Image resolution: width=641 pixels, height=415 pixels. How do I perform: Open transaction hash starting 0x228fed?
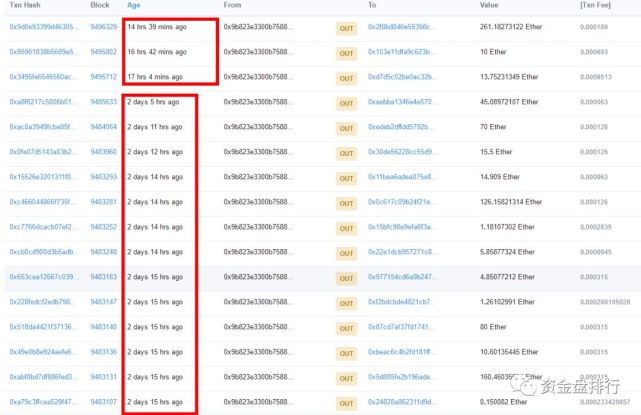(43, 302)
